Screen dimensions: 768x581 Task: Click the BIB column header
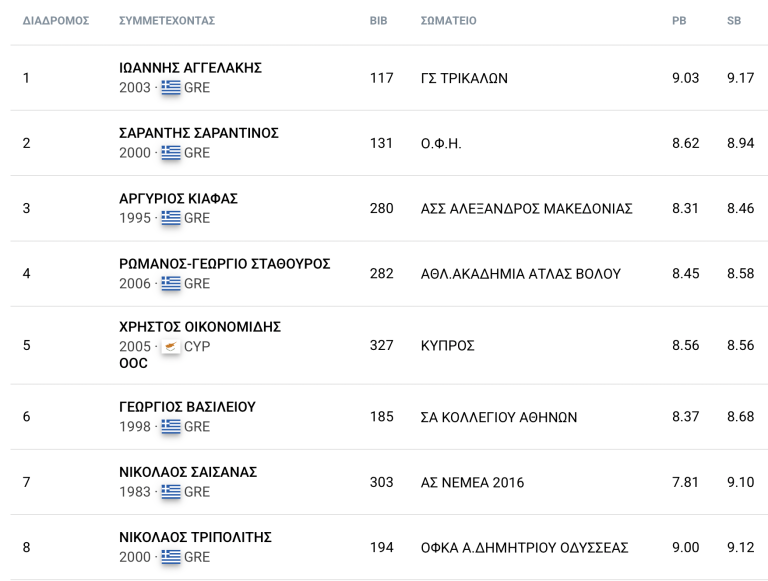pos(378,21)
